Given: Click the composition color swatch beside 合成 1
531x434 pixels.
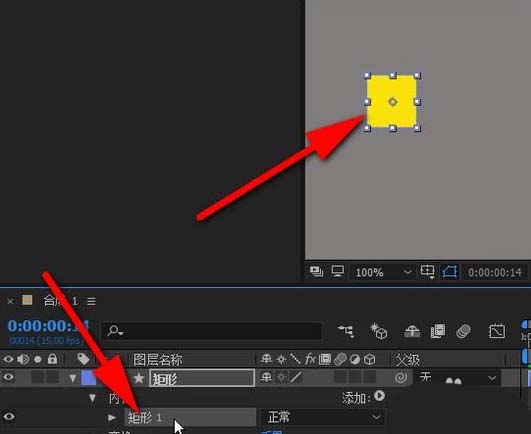Looking at the screenshot, I should tap(27, 300).
